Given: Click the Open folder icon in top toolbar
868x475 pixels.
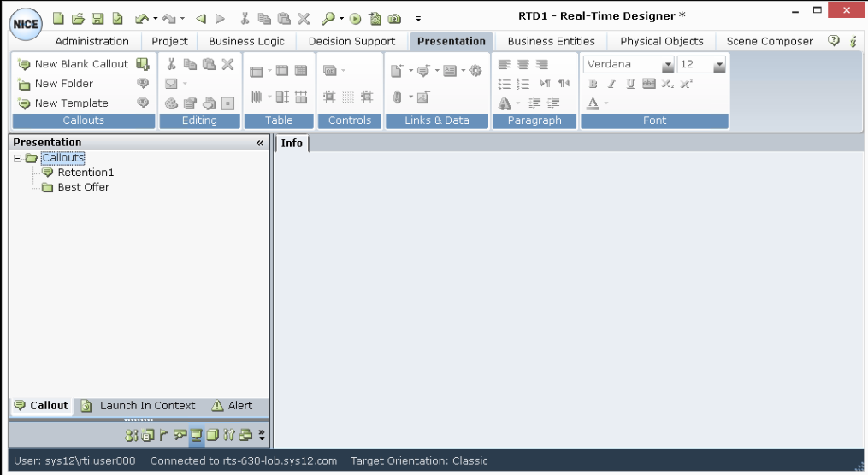Looking at the screenshot, I should tap(78, 18).
